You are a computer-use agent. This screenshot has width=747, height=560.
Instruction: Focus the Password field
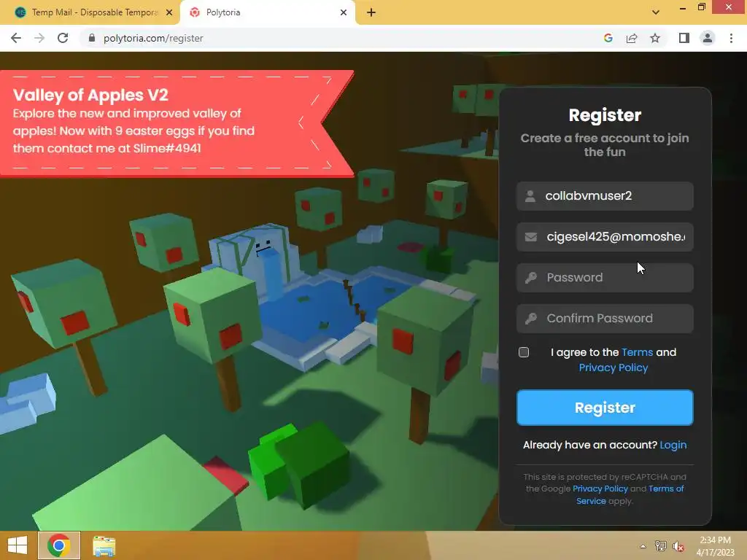point(605,278)
